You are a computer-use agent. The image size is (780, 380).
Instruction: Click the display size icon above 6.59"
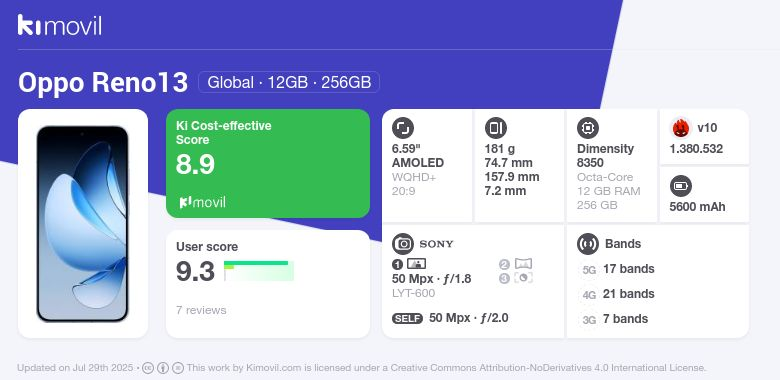click(x=403, y=128)
